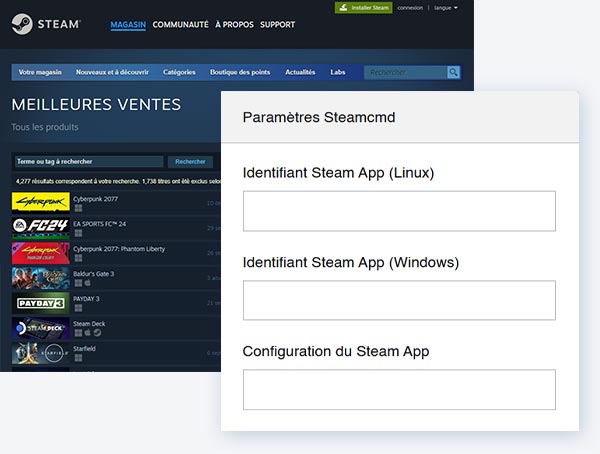Click the Tous les produits subtitle
The width and height of the screenshot is (600, 454).
click(x=45, y=127)
